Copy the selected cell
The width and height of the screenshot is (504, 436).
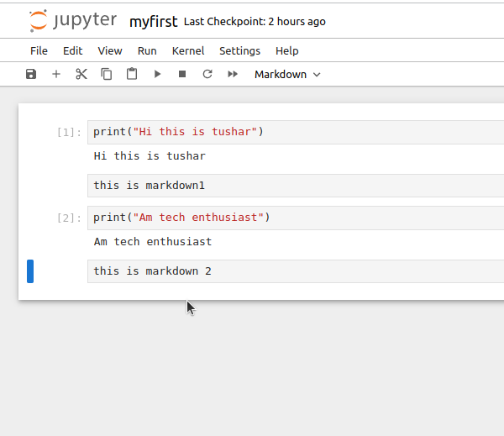click(107, 74)
